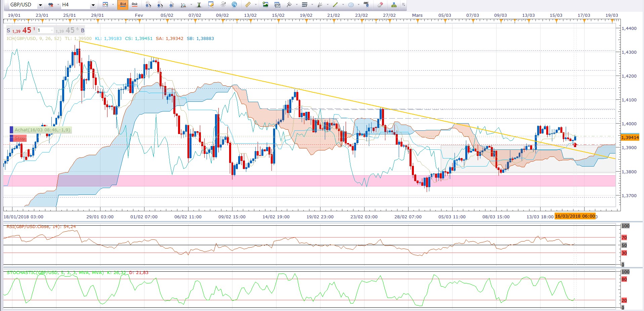Click the 18/01/2018 03:00 bottom axis label

point(24,217)
